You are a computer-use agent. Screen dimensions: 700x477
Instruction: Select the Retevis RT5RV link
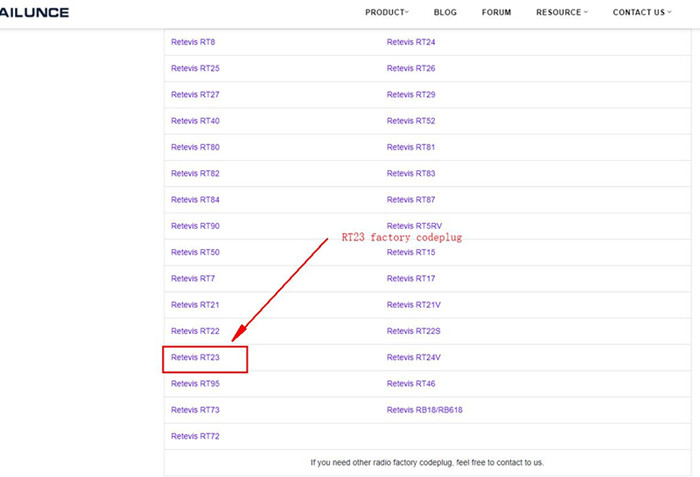point(414,226)
